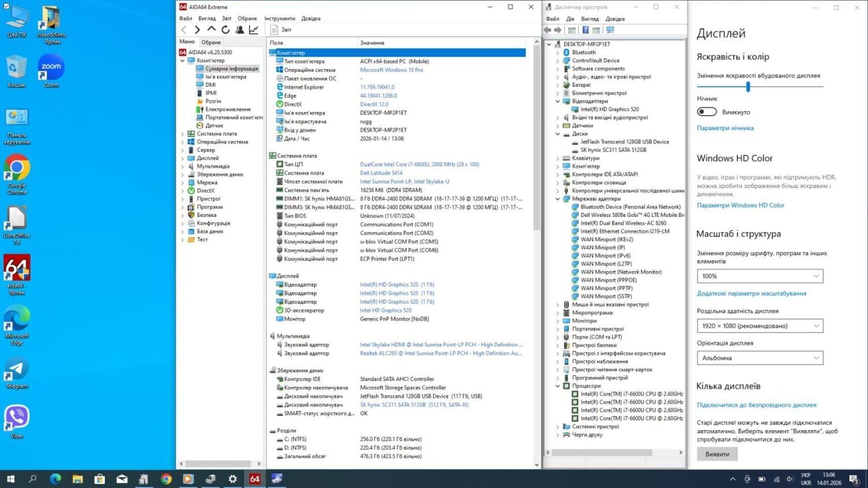Open Параметри Windows HD Color link
The image size is (868, 488).
[x=740, y=205]
